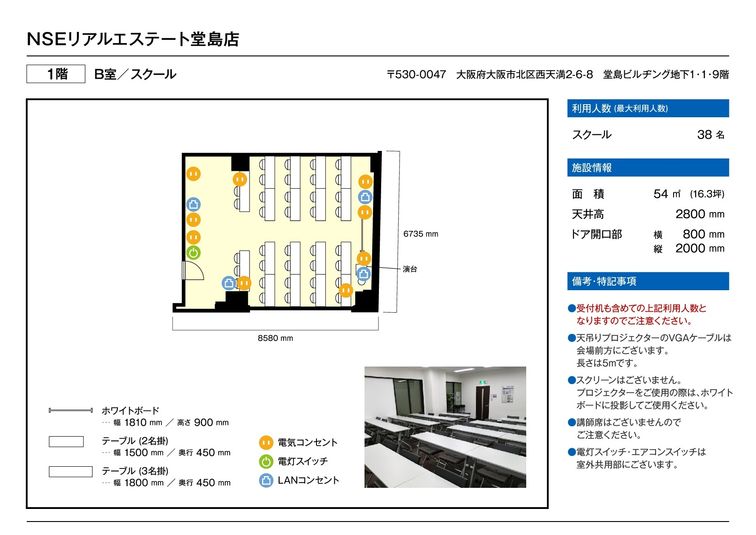Select room width dimension 8580 mm
This screenshot has width=756, height=535.
coord(275,338)
